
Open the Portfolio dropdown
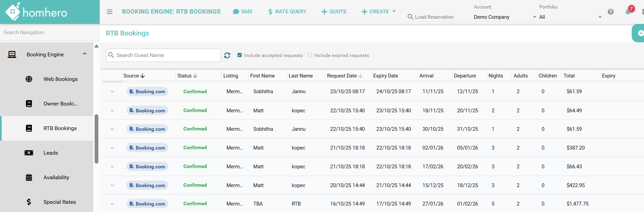(x=570, y=17)
